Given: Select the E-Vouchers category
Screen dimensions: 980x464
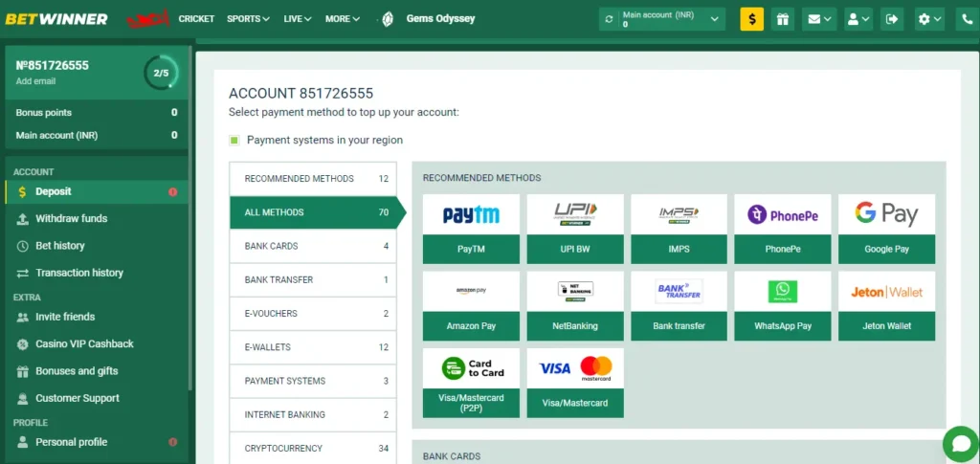Looking at the screenshot, I should (x=313, y=314).
